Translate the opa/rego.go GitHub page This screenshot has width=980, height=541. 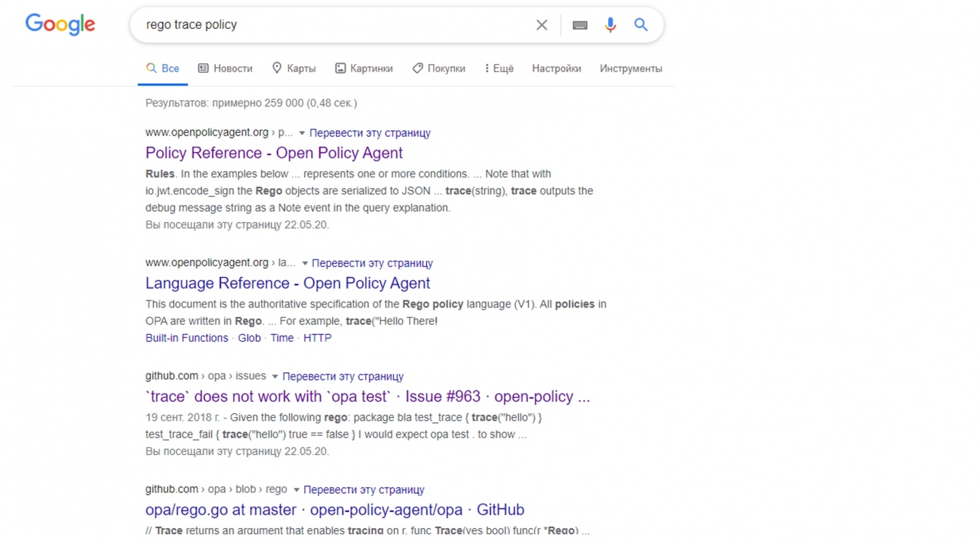tap(364, 490)
